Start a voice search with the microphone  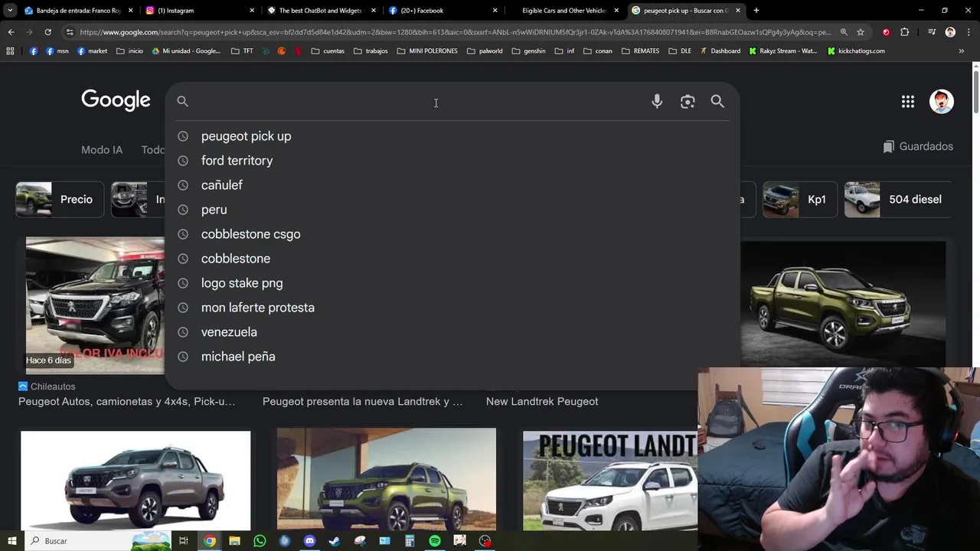657,101
